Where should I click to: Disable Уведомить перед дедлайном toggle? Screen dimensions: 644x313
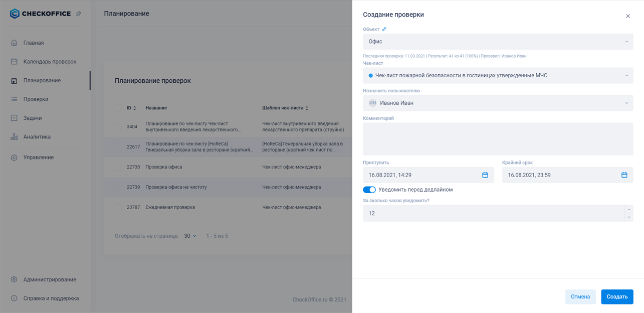click(x=369, y=190)
